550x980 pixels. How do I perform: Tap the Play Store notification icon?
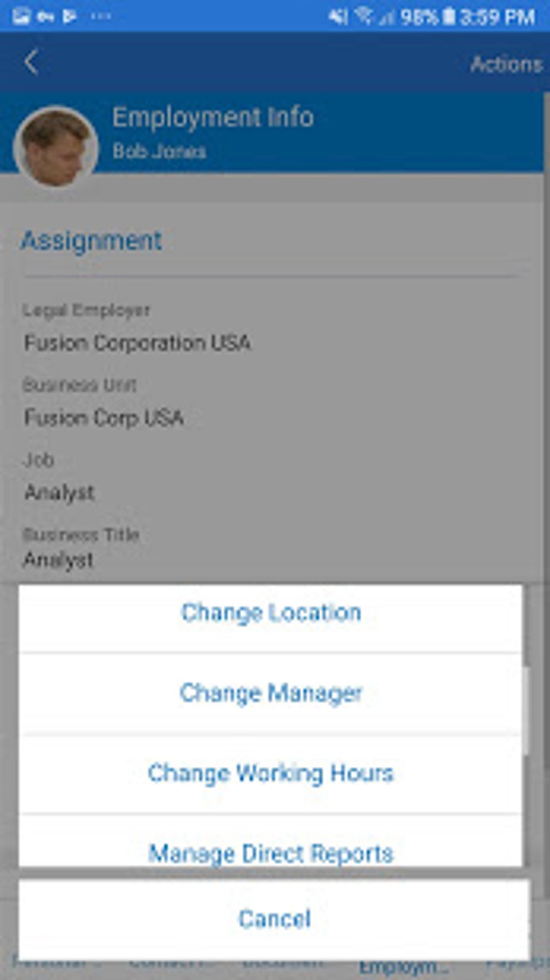coord(70,17)
